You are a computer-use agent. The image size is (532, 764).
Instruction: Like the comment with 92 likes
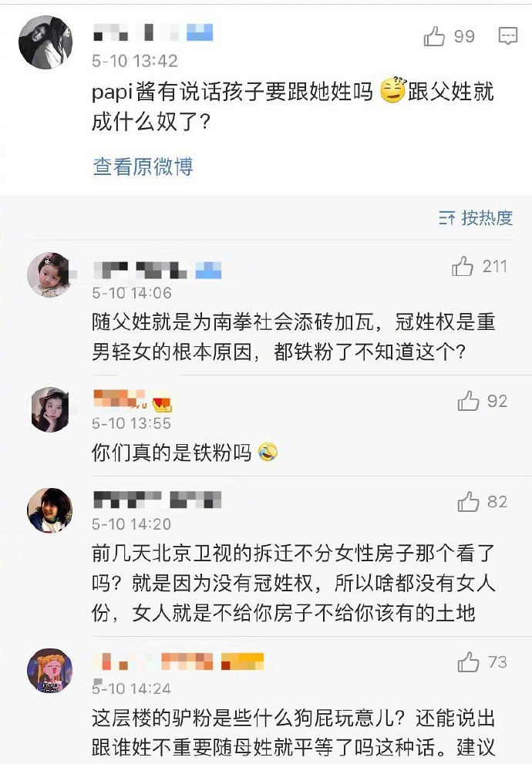(469, 401)
